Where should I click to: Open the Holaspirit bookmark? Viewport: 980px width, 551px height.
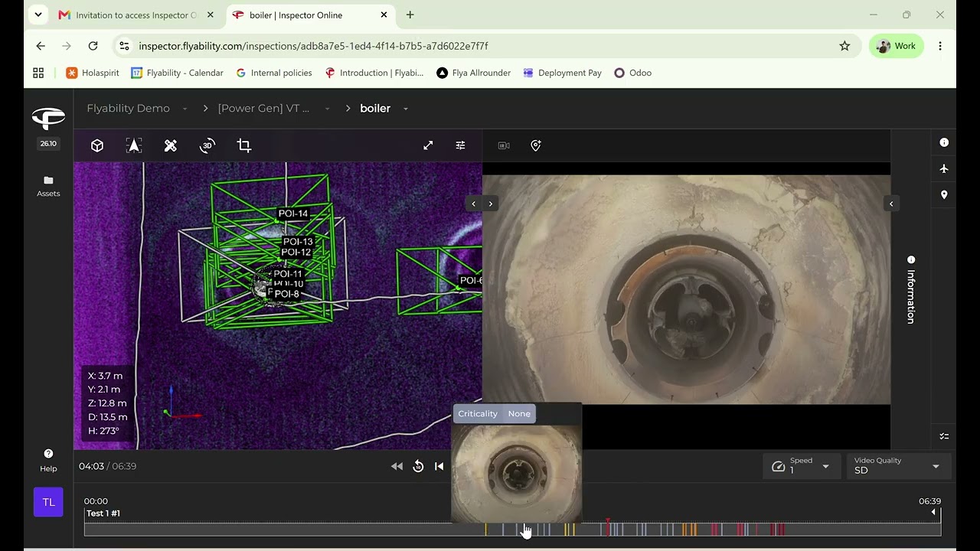(92, 73)
